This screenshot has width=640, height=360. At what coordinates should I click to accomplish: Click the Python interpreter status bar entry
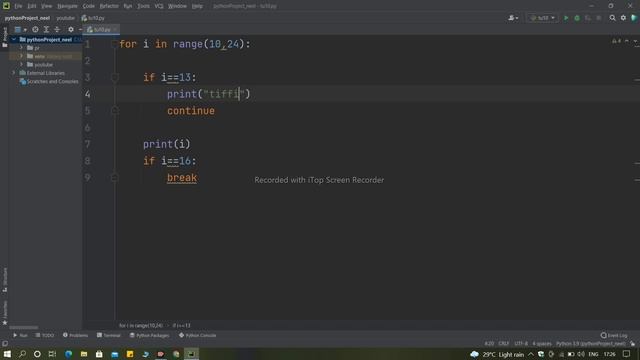point(591,344)
